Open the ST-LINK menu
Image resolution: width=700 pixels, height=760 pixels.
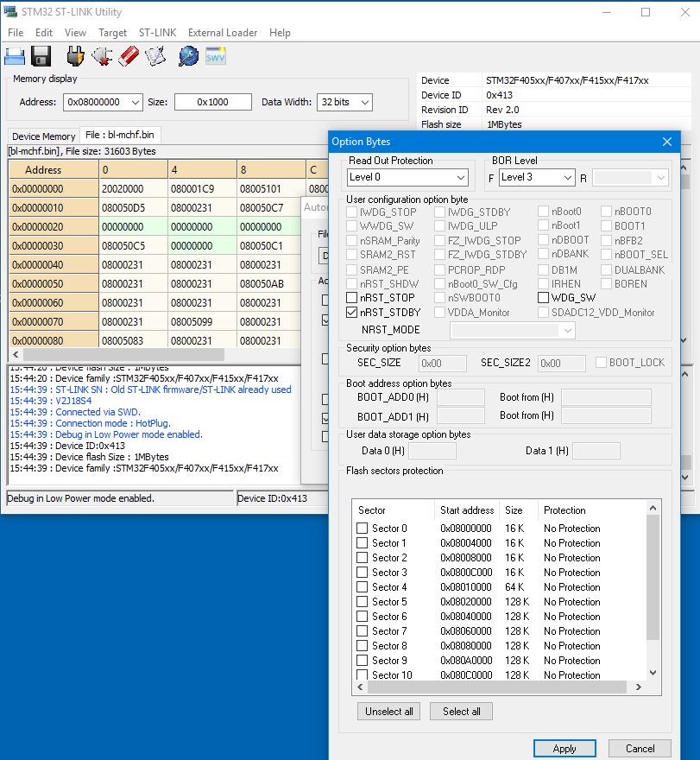157,33
